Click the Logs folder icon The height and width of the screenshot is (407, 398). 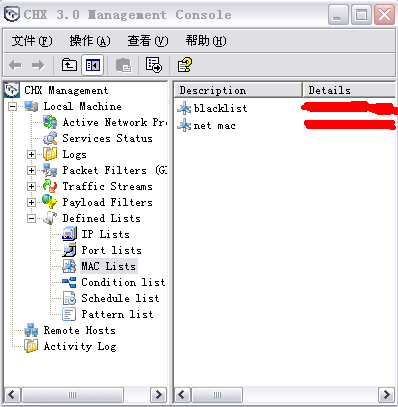[x=50, y=154]
